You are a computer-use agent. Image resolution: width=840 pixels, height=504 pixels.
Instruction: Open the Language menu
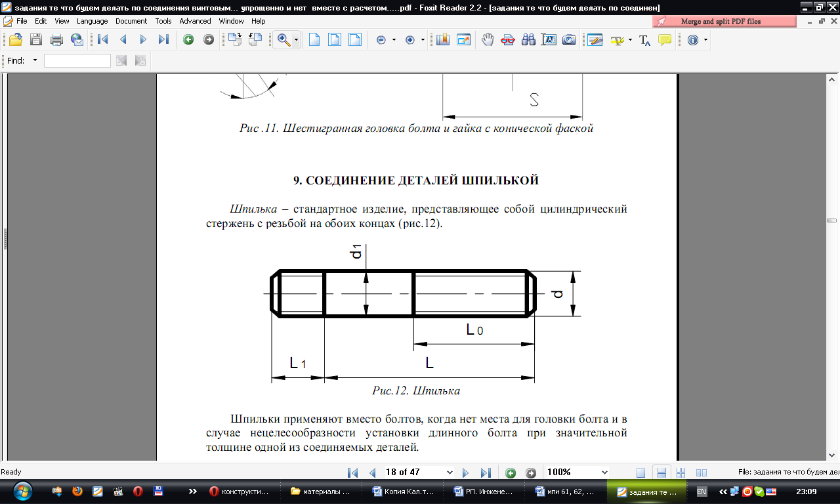pos(92,21)
